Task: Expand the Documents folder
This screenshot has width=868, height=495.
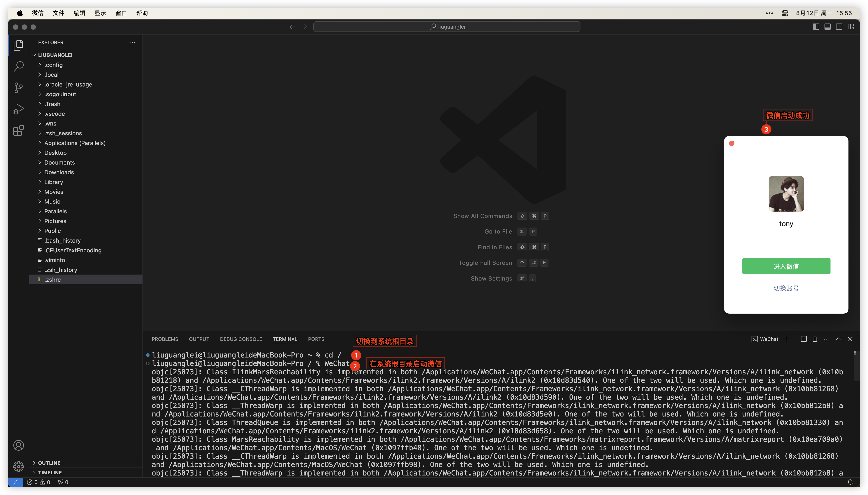Action: tap(59, 163)
